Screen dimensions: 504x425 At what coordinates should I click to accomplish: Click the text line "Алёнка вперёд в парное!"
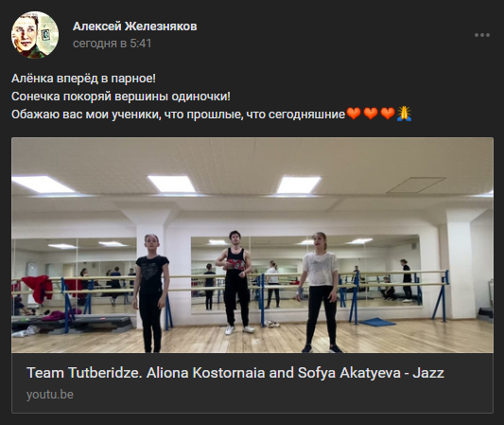coord(83,79)
